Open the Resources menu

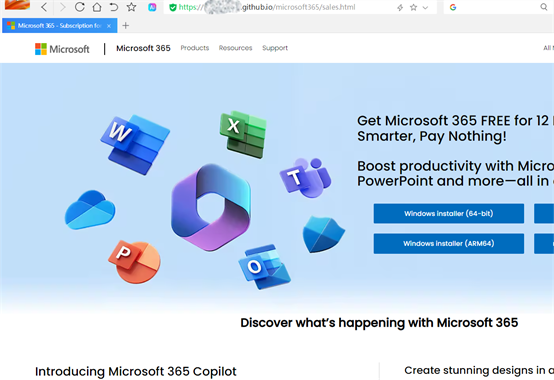point(235,48)
